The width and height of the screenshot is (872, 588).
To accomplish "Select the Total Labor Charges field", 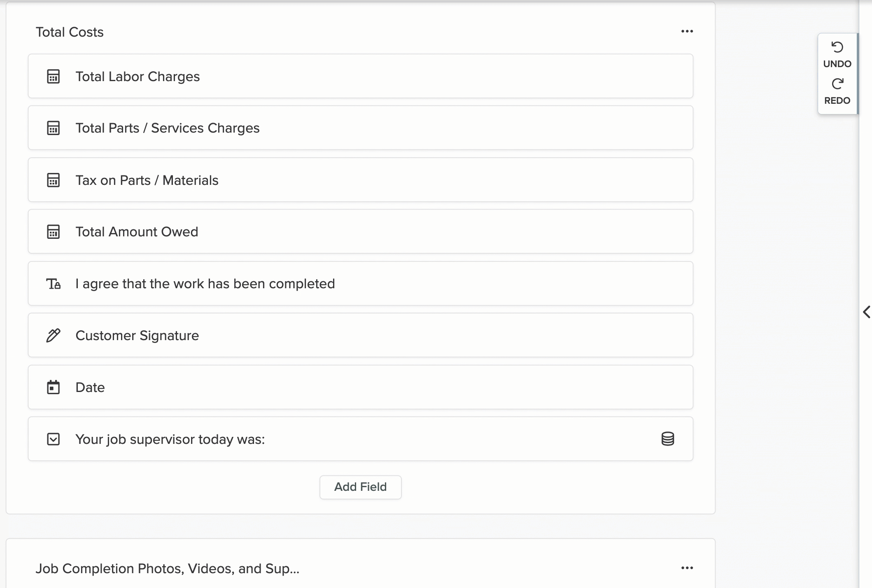I will 361,76.
